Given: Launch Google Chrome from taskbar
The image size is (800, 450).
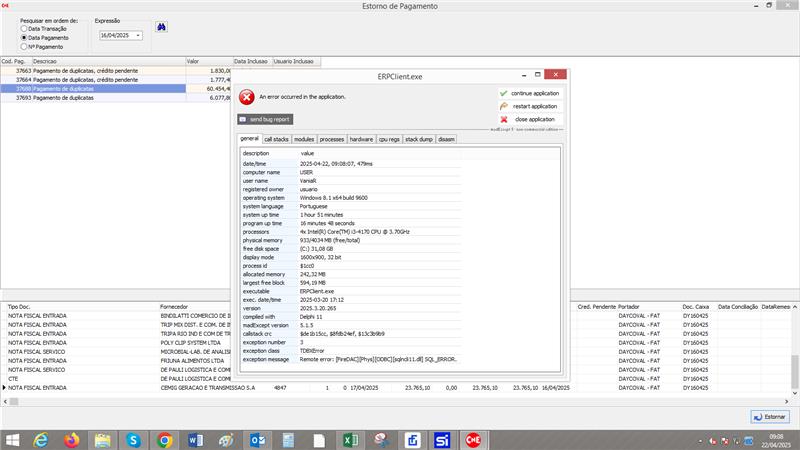Looking at the screenshot, I should tap(164, 439).
